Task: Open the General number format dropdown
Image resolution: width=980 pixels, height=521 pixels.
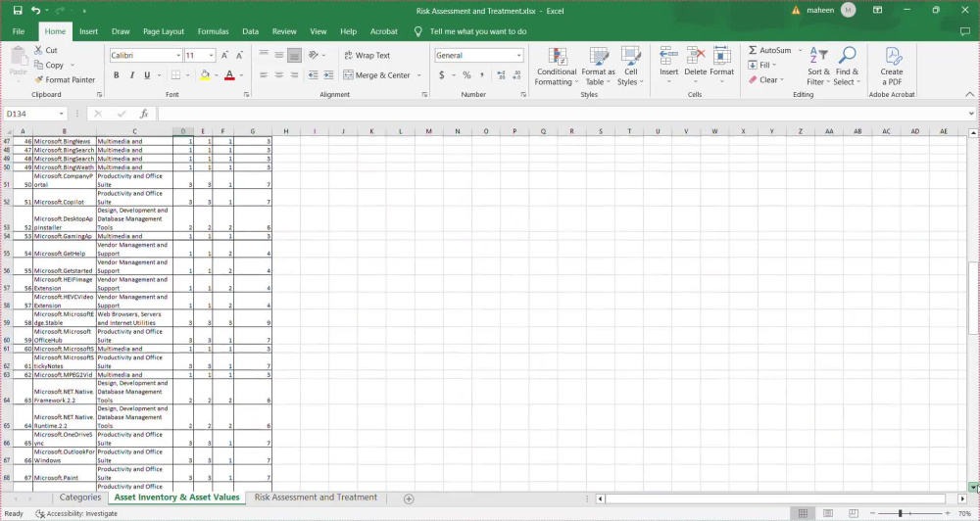Action: coord(518,56)
